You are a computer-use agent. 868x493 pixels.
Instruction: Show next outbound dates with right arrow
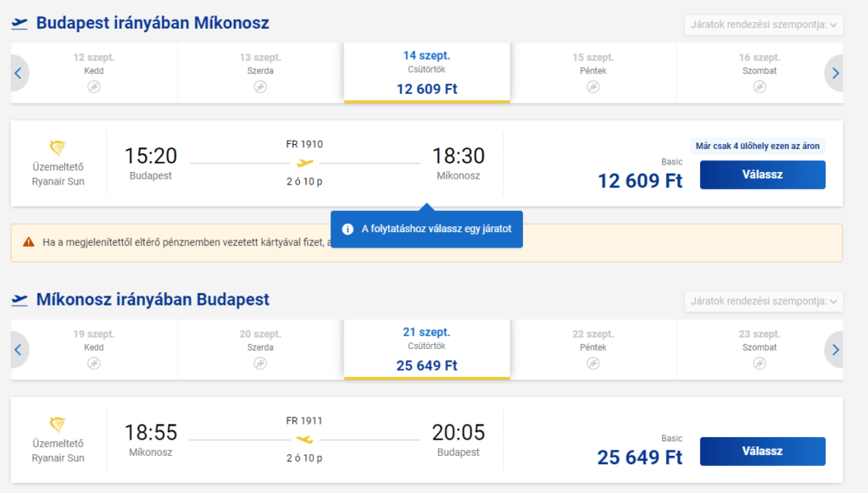pos(835,74)
